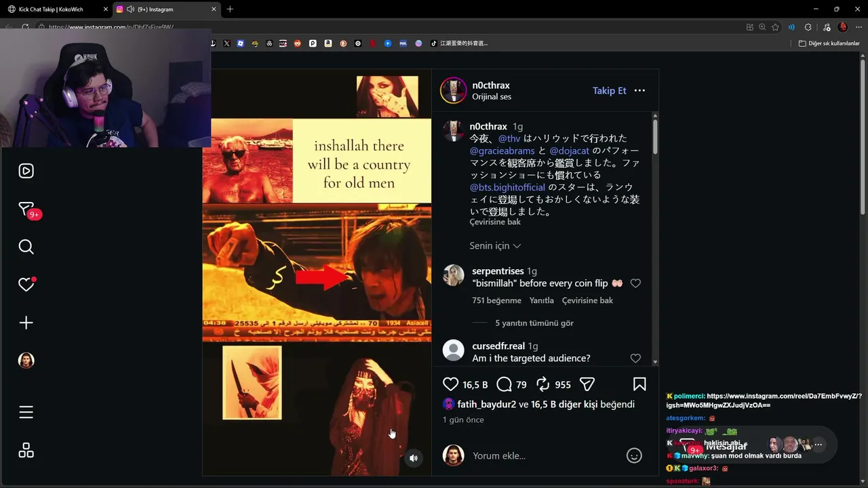Open the hamburger More menu in sidebar
Viewport: 868px width, 488px height.
(x=26, y=412)
